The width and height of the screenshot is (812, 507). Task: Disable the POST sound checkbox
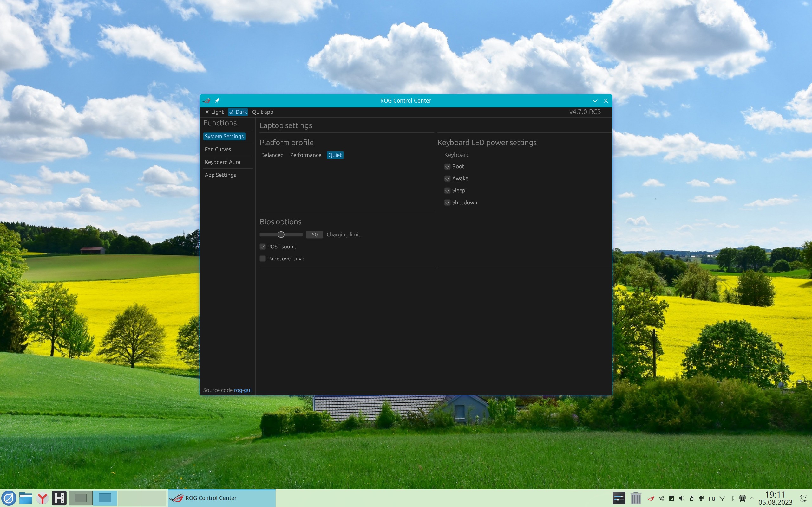point(263,247)
